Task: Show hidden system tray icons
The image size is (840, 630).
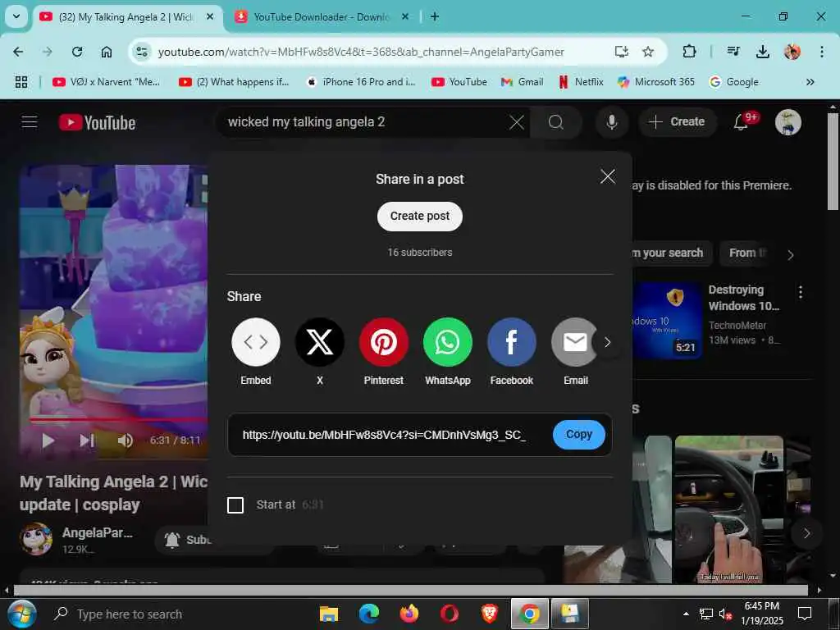Action: tap(686, 614)
